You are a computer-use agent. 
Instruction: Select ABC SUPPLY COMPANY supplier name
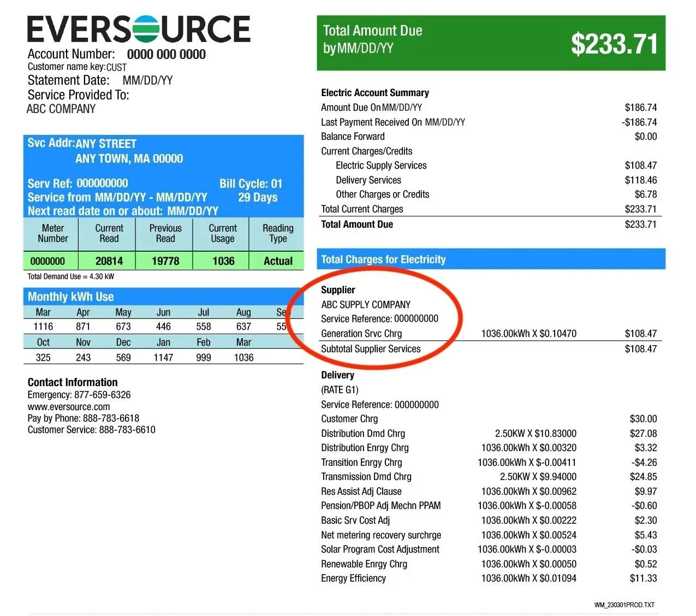366,305
